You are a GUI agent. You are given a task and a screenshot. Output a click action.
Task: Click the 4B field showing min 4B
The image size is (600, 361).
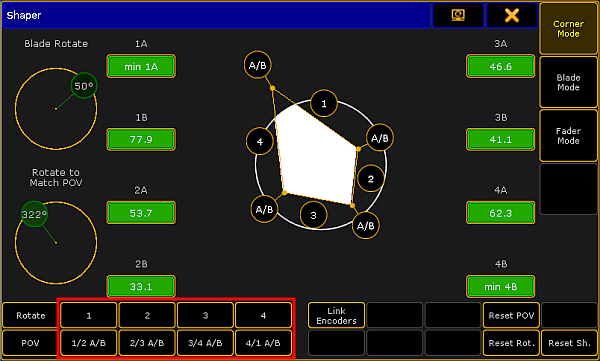[501, 286]
